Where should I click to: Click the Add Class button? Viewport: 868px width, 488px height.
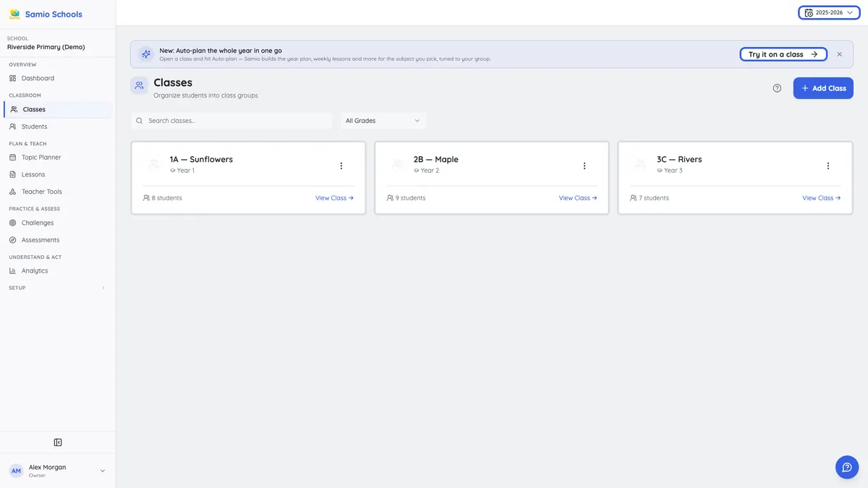pyautogui.click(x=823, y=88)
